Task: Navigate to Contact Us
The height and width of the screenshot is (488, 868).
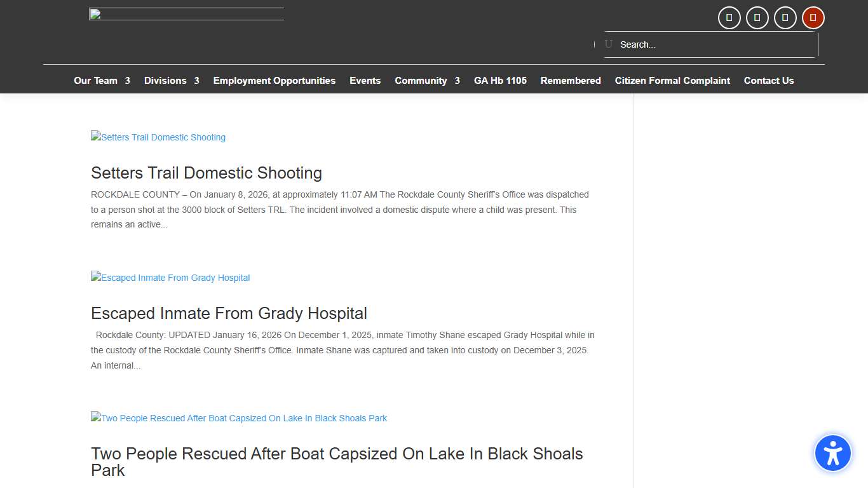Action: click(x=769, y=81)
